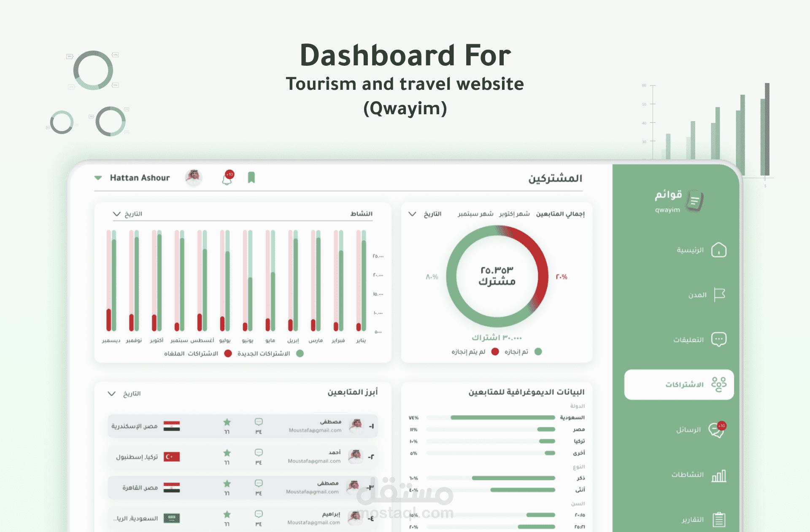Go to المدن menu item
This screenshot has height=532, width=810.
pyautogui.click(x=697, y=295)
